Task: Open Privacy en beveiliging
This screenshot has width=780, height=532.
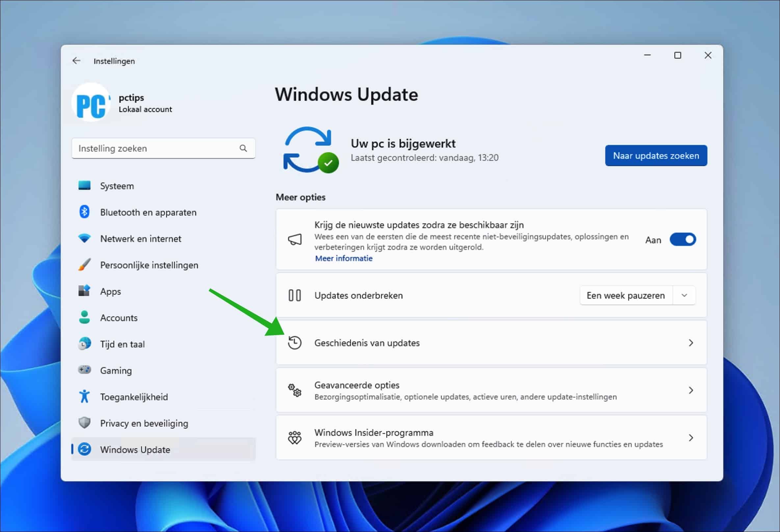Action: click(163, 423)
